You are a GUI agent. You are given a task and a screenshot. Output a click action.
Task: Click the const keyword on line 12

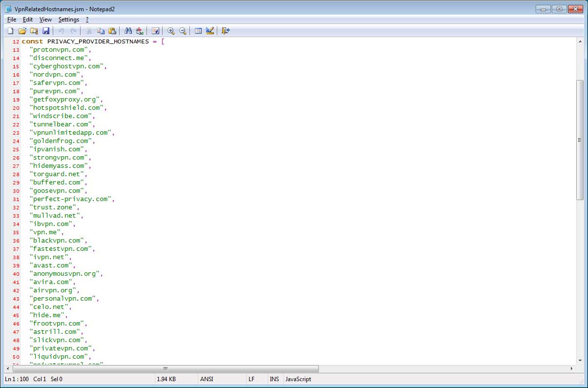click(32, 41)
